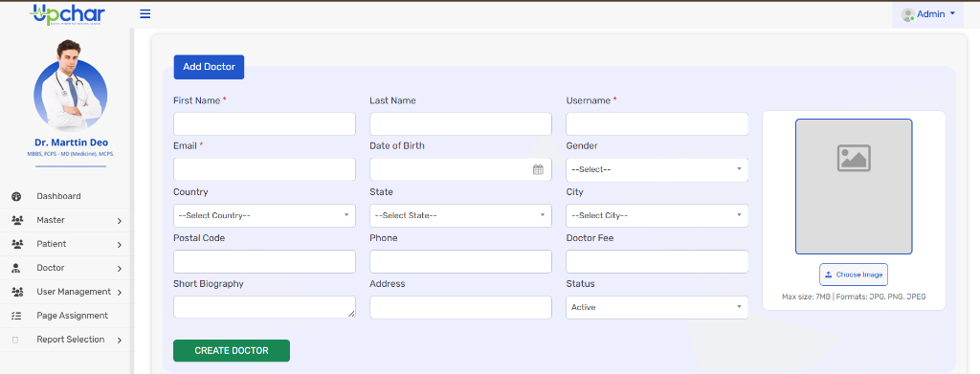Viewport: 980px width, 374px height.
Task: Click the Master sidebar icon
Action: [17, 220]
